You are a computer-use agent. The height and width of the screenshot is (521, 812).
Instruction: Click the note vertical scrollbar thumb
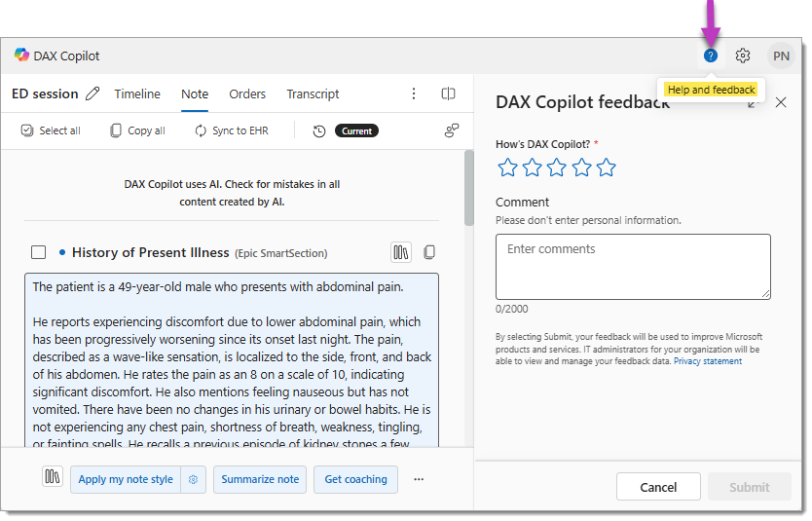pyautogui.click(x=468, y=188)
